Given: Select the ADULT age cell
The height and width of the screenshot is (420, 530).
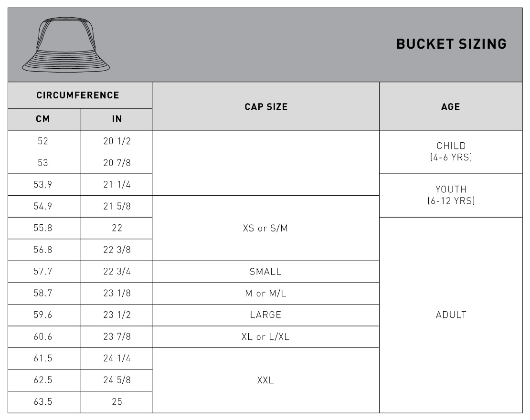Looking at the screenshot, I should point(451,315).
